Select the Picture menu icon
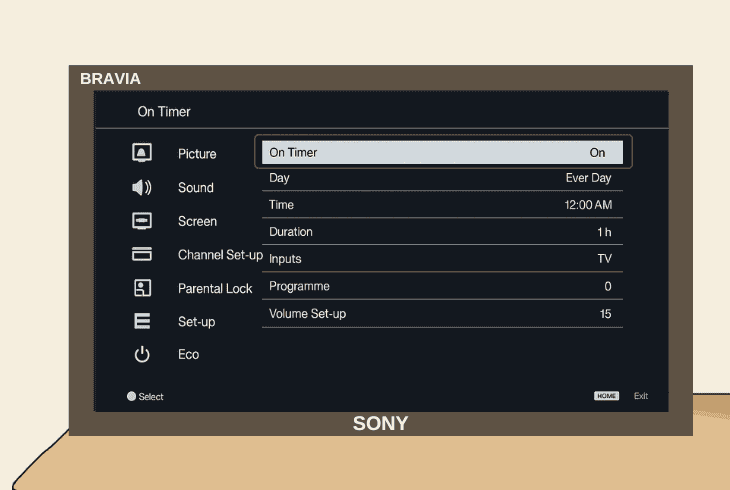Screen dimensions: 730x490 pyautogui.click(x=142, y=153)
